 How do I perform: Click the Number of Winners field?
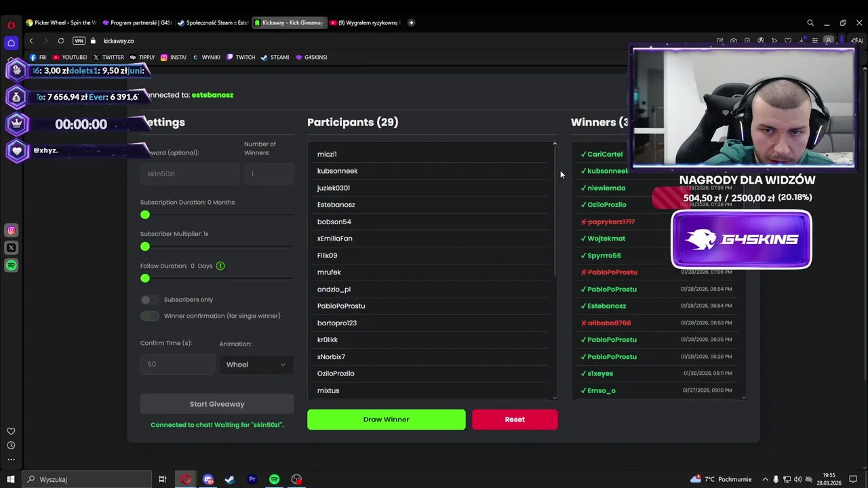tap(269, 174)
